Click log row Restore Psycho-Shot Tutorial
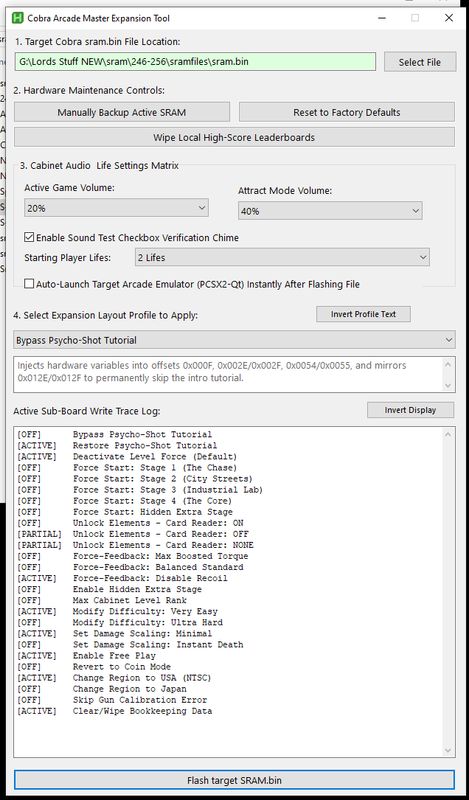Viewport: 469px width, 800px height. pos(117,446)
